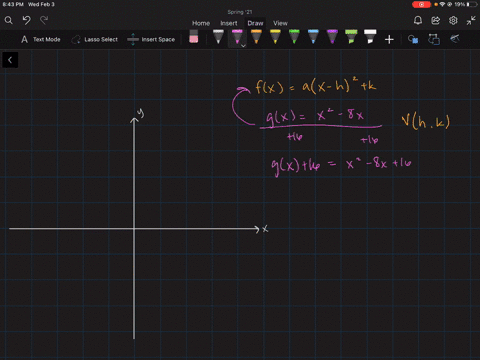Select the pink eraser
The width and height of the screenshot is (480, 360).
click(193, 37)
